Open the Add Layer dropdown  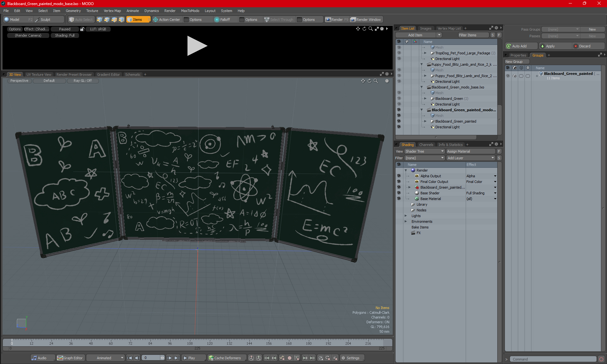(470, 158)
